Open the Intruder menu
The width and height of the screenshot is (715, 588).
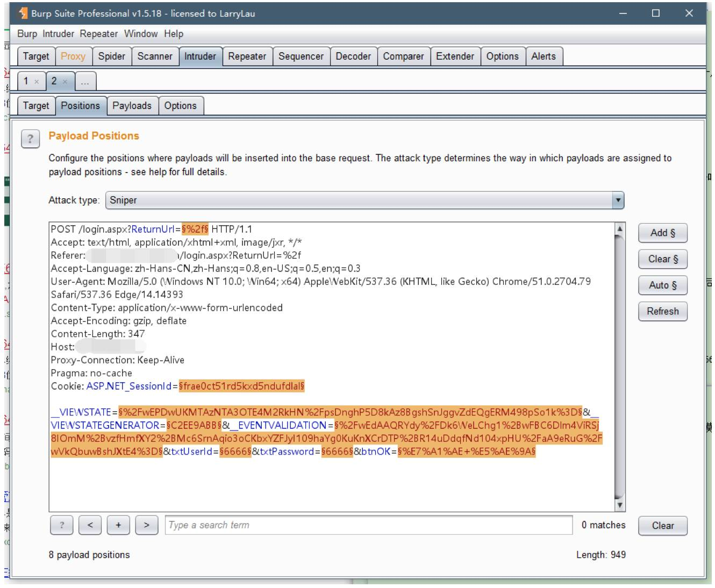click(x=58, y=34)
